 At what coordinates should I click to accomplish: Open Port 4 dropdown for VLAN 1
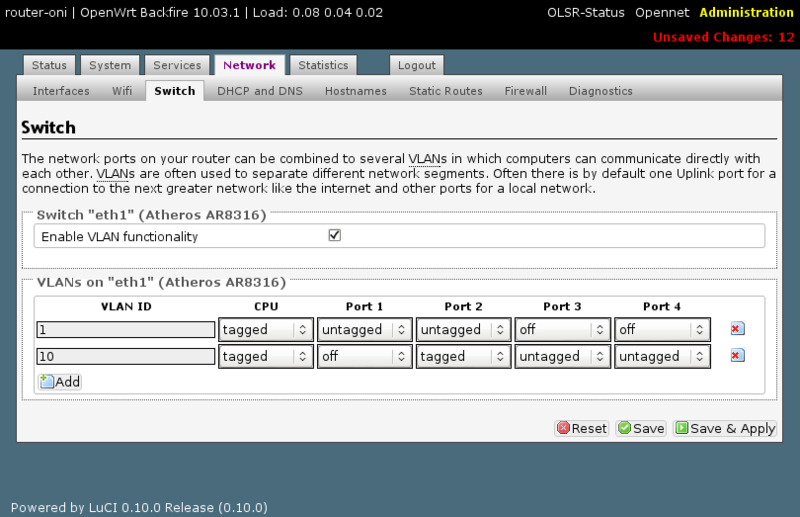[662, 329]
